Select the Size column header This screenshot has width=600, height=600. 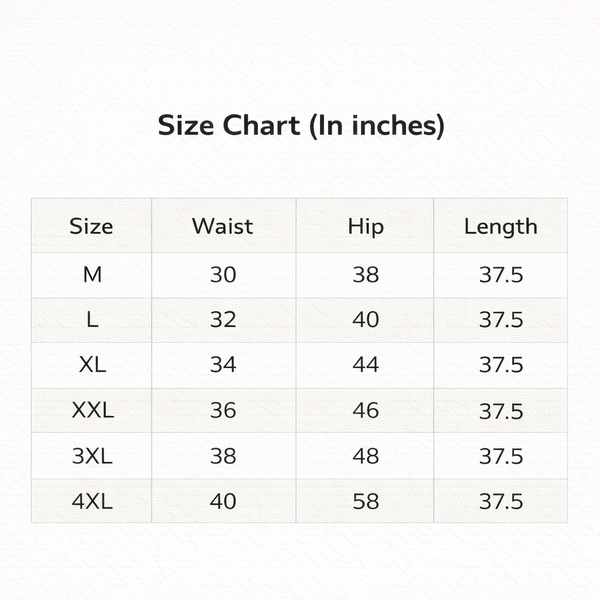click(x=91, y=226)
